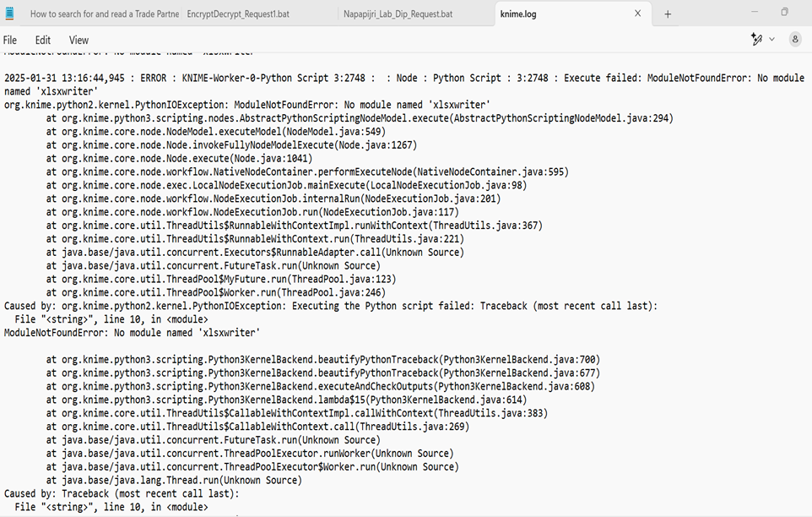The height and width of the screenshot is (517, 812).
Task: Click the ThreadPool$Worker.run(ThreadPool.java:246) line
Action: click(x=216, y=292)
